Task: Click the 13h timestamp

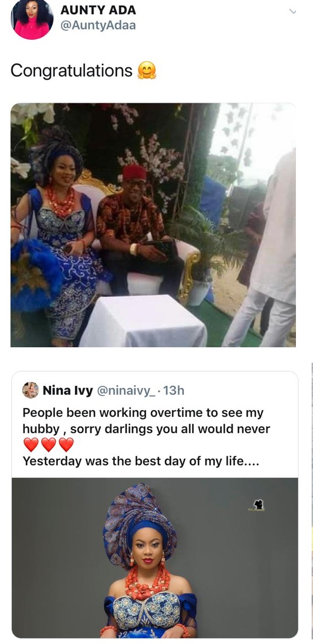Action: pyautogui.click(x=174, y=391)
